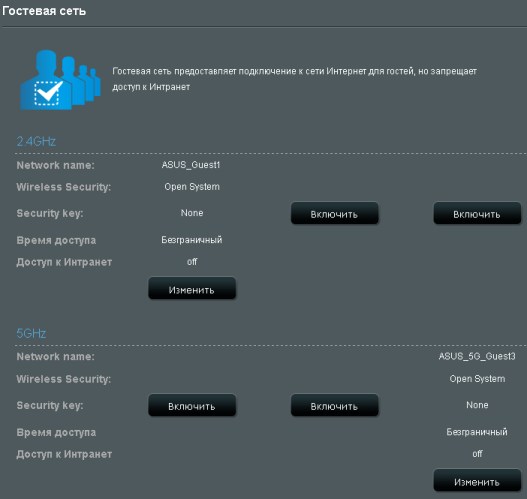The width and height of the screenshot is (527, 499).
Task: Click the guest network description text
Action: coord(294,79)
